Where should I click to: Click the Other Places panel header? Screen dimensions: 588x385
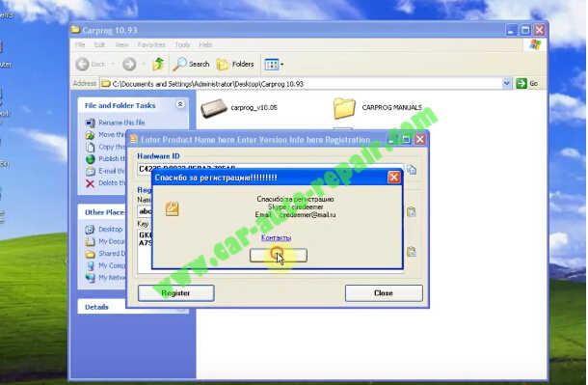coord(101,212)
